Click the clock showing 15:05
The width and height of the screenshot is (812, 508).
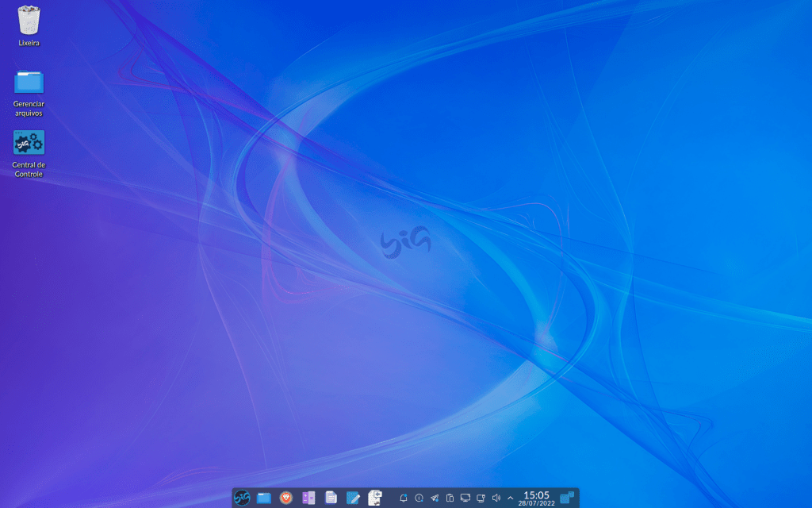coord(536,498)
